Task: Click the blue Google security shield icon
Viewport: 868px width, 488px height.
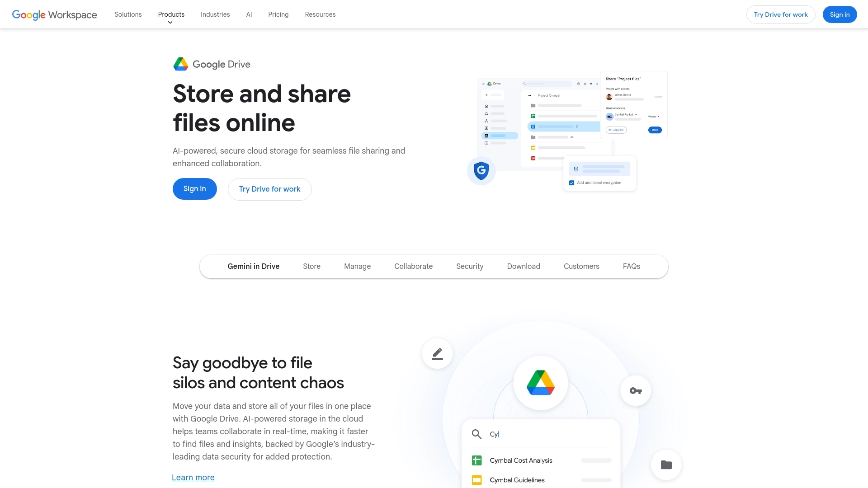Action: click(481, 171)
